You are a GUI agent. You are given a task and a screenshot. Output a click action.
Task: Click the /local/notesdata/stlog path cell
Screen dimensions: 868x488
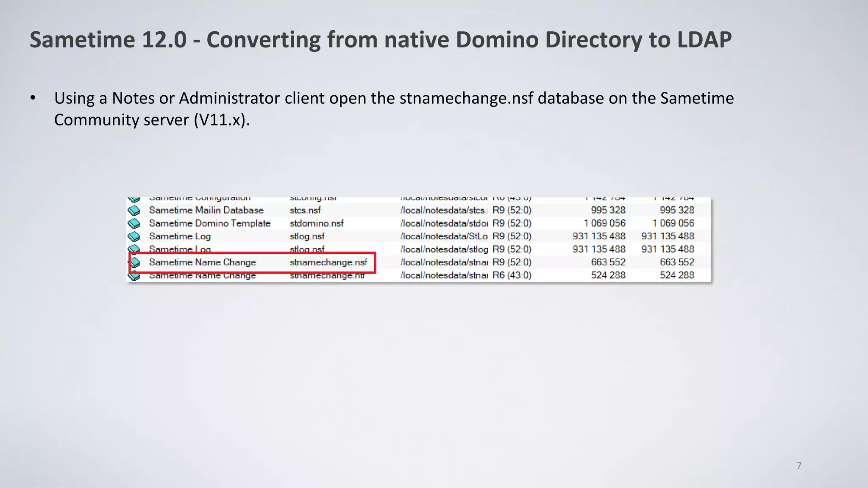[x=444, y=250]
